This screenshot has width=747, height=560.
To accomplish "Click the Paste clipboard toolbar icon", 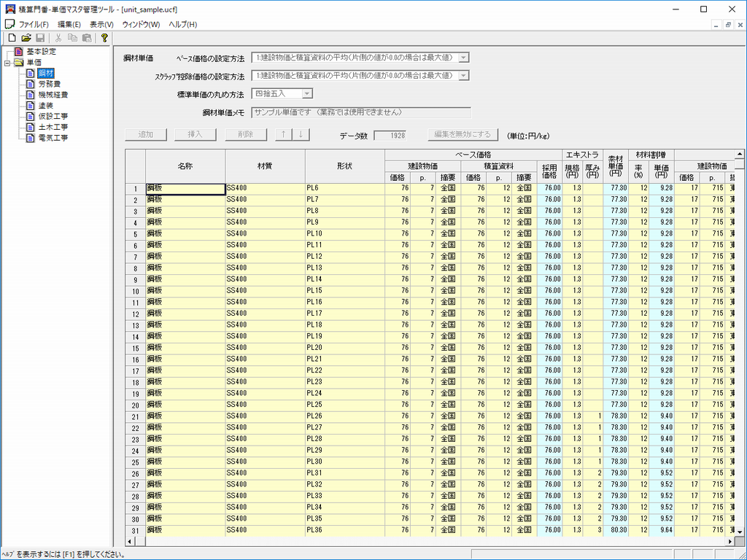I will point(87,38).
